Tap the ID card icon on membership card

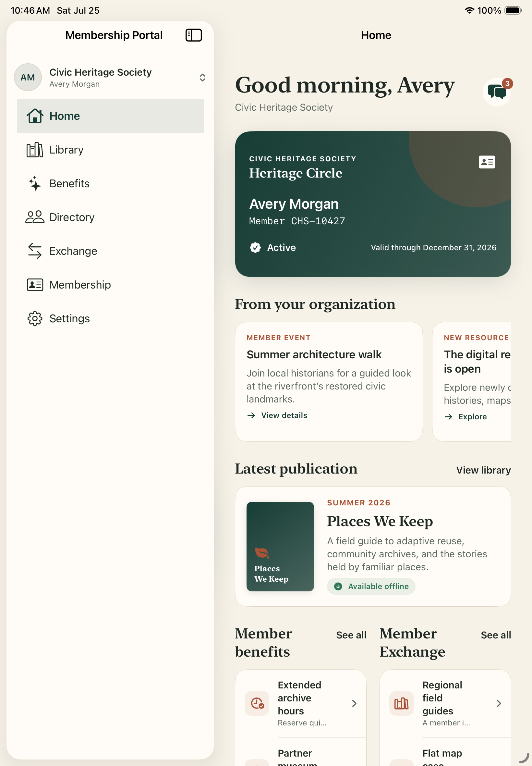point(487,162)
